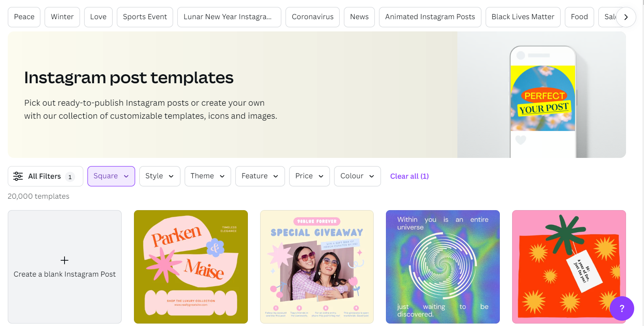Viewport: 644px width, 326px height.
Task: Click the All Filters sliders icon
Action: click(18, 176)
